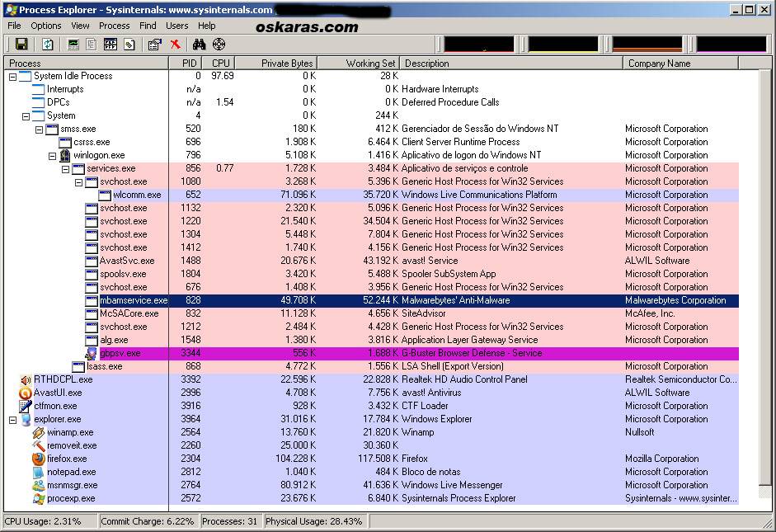Sort by the CPU column header

point(219,64)
